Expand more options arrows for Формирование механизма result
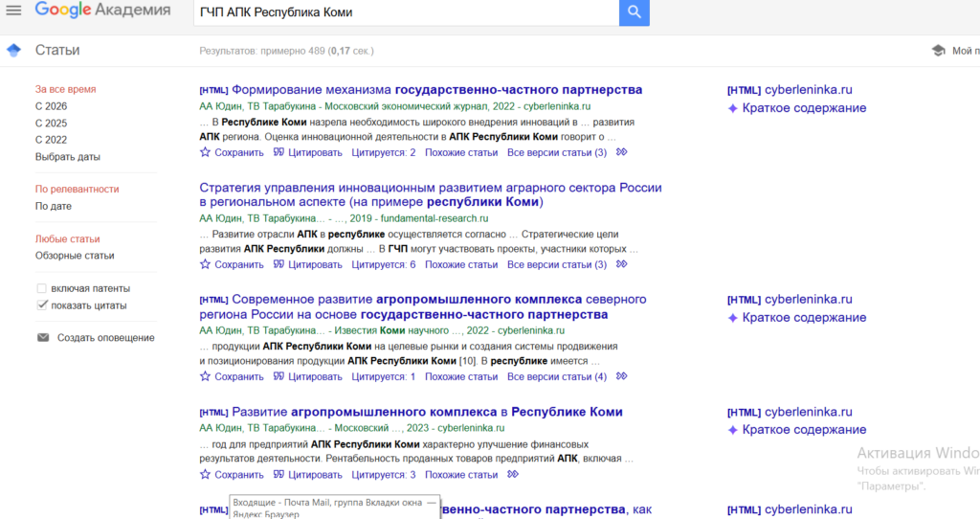980x519 pixels. (621, 152)
